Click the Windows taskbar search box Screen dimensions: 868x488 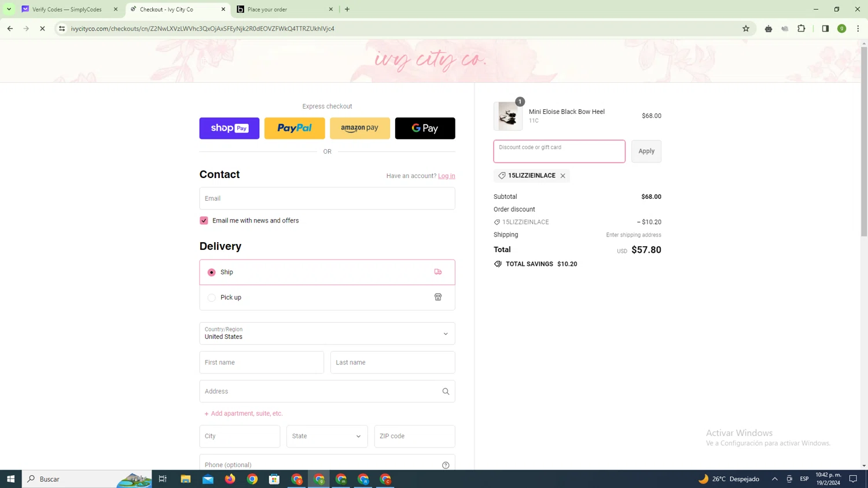tap(87, 479)
